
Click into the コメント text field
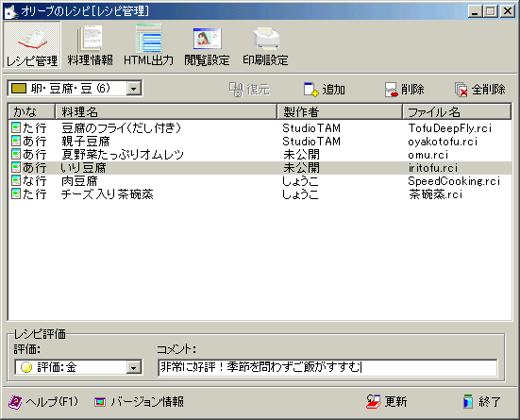327,367
